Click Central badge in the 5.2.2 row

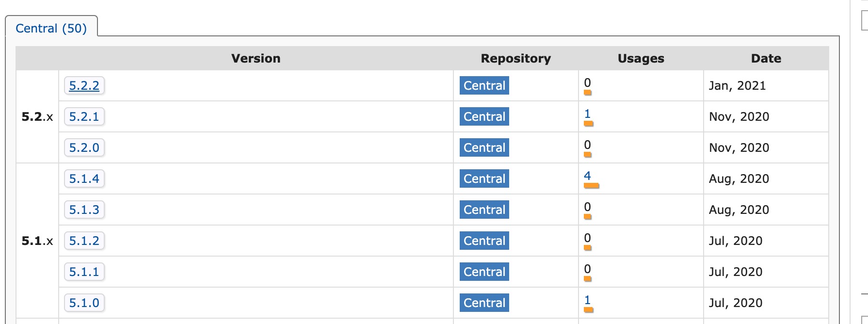pyautogui.click(x=484, y=86)
